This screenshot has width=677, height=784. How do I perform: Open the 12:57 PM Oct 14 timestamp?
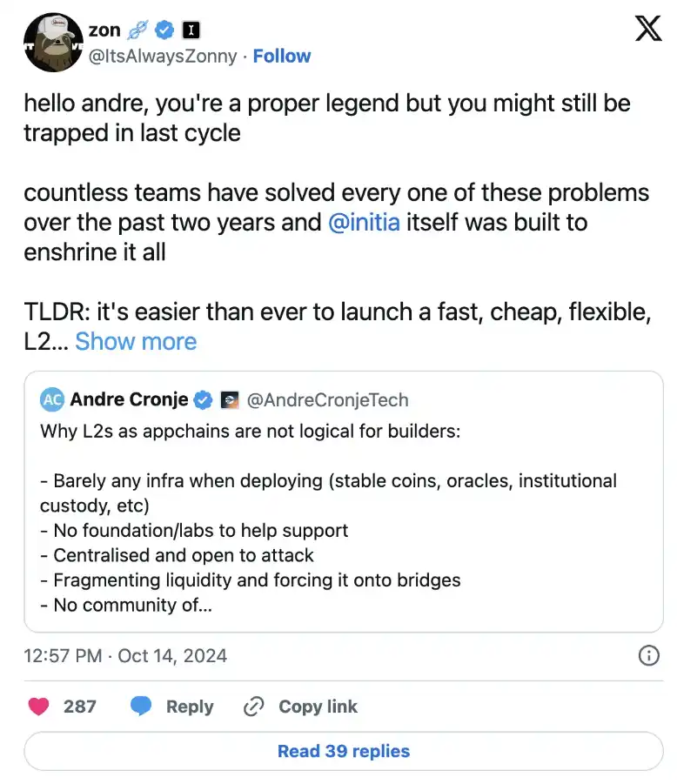click(x=125, y=655)
